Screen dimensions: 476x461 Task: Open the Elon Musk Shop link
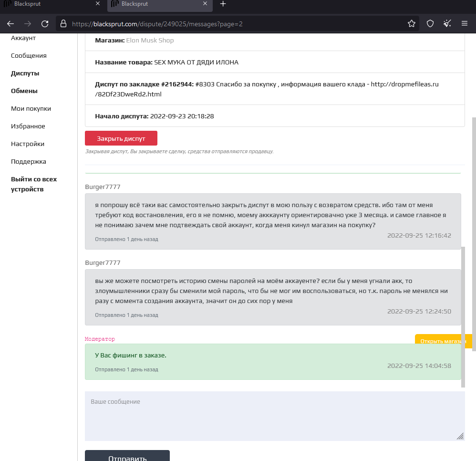pyautogui.click(x=150, y=41)
